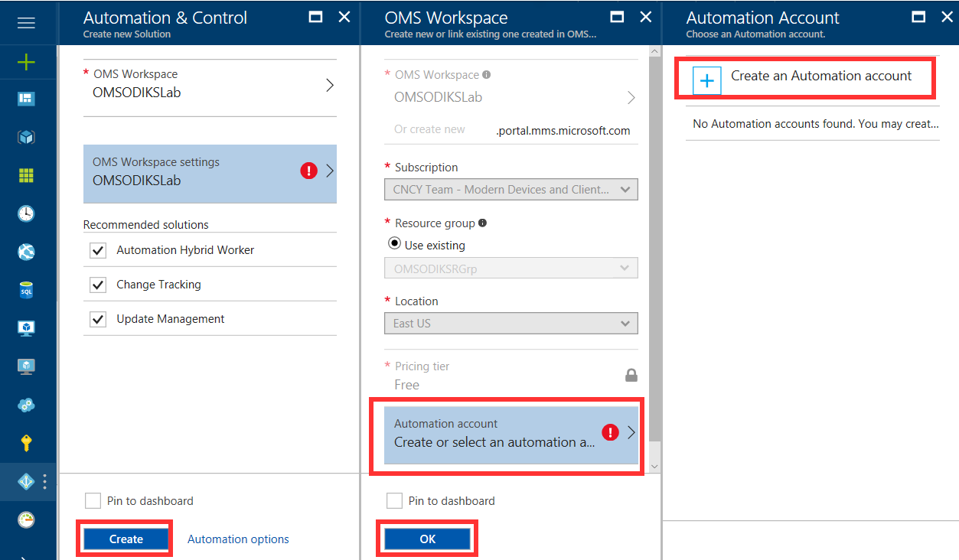Image resolution: width=959 pixels, height=560 pixels.
Task: Open the highlighted diamond sidebar icon
Action: point(26,481)
